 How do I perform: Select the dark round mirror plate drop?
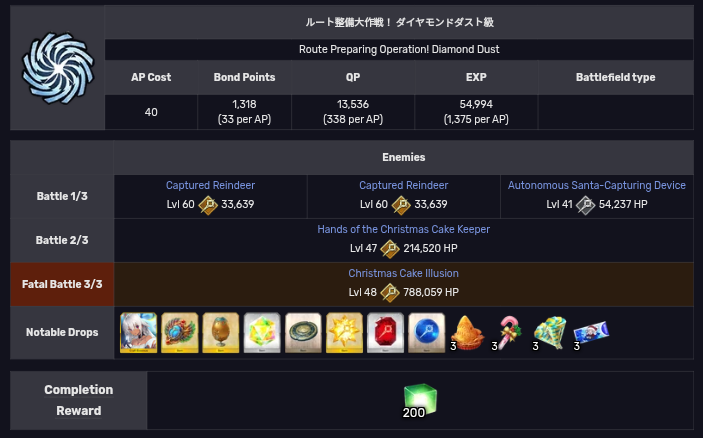pos(303,333)
